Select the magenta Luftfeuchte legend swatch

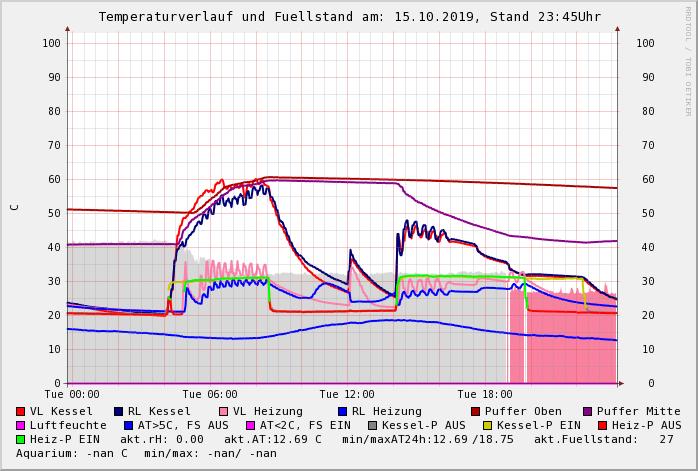tap(21, 425)
